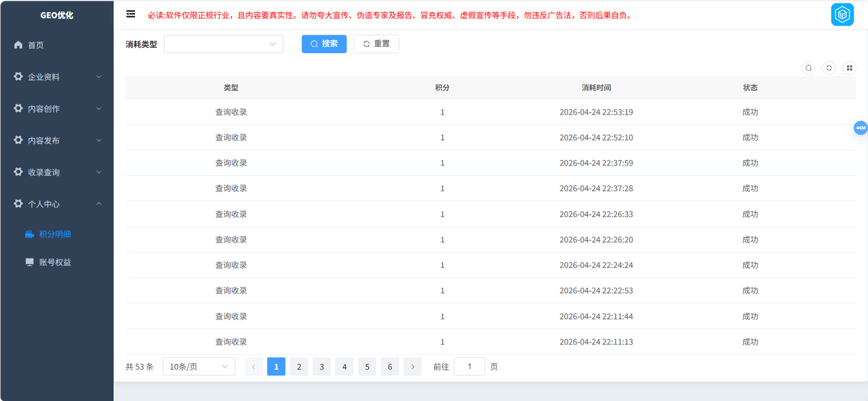Click the 消耗时间 column header
Viewport: 868px width, 401px height.
tap(596, 88)
